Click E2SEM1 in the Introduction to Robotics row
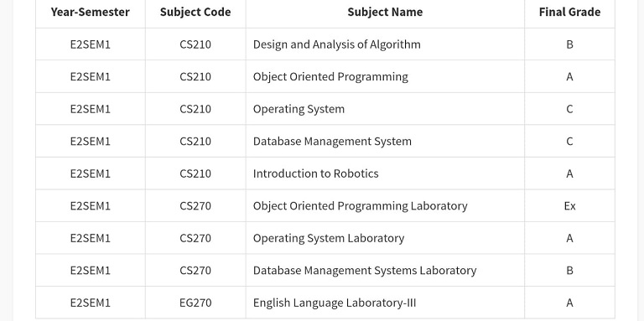 pyautogui.click(x=91, y=173)
